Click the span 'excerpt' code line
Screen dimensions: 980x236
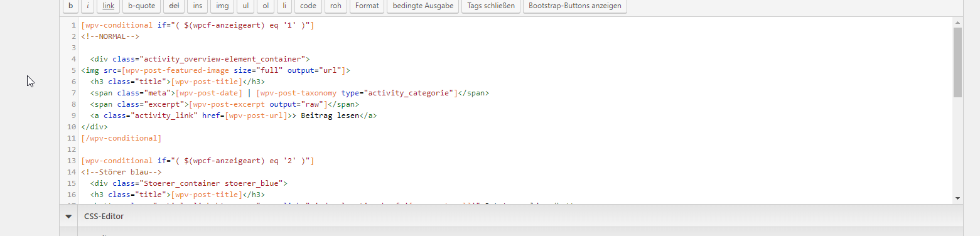pyautogui.click(x=224, y=104)
